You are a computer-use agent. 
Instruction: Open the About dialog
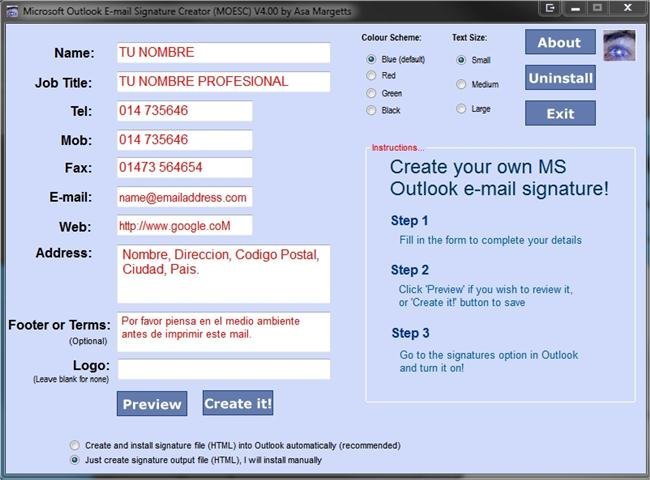pyautogui.click(x=559, y=43)
